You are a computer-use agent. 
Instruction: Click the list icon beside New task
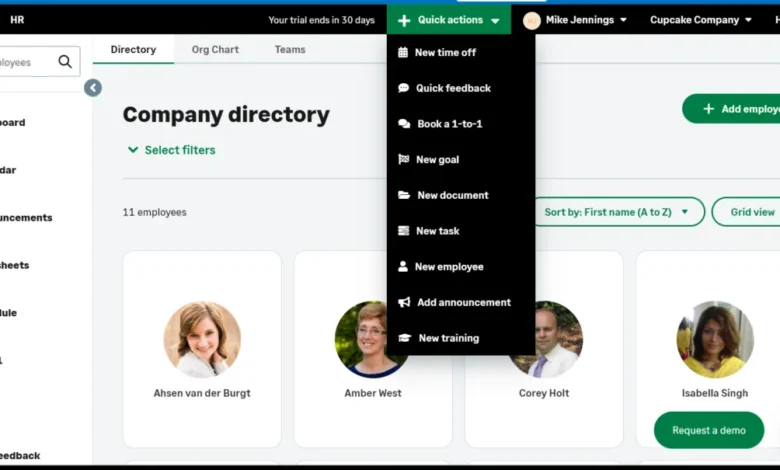click(x=404, y=231)
